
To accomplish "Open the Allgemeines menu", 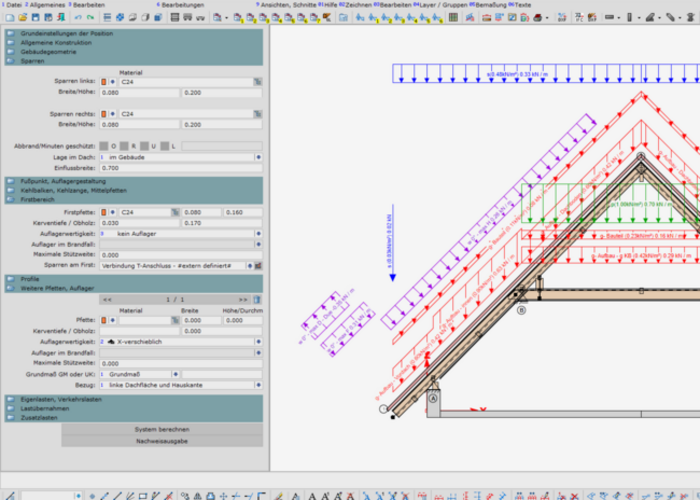I will click(45, 5).
